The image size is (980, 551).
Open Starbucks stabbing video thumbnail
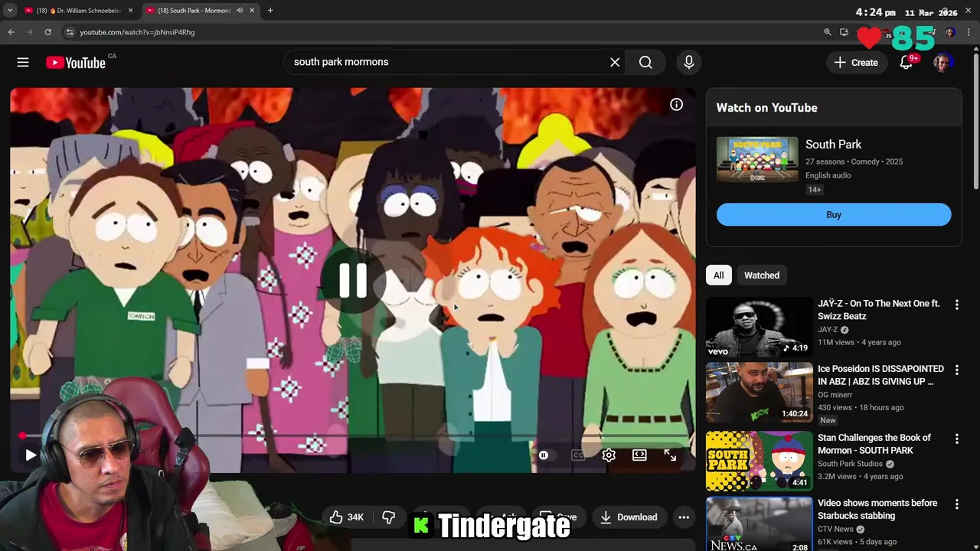(x=759, y=524)
